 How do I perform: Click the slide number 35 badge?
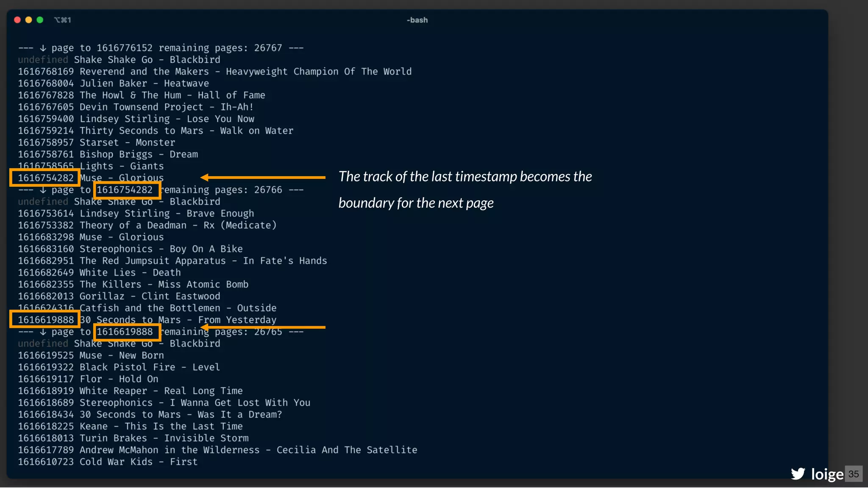coord(854,474)
